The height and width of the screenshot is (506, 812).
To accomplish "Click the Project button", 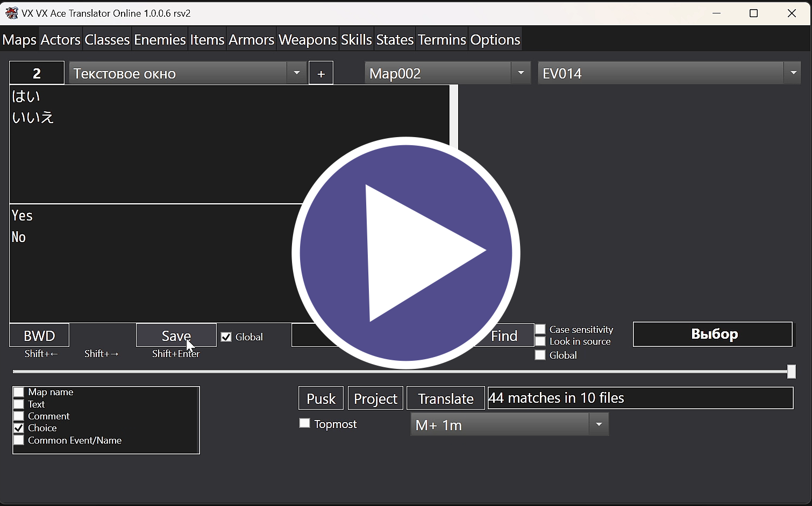I will click(375, 398).
